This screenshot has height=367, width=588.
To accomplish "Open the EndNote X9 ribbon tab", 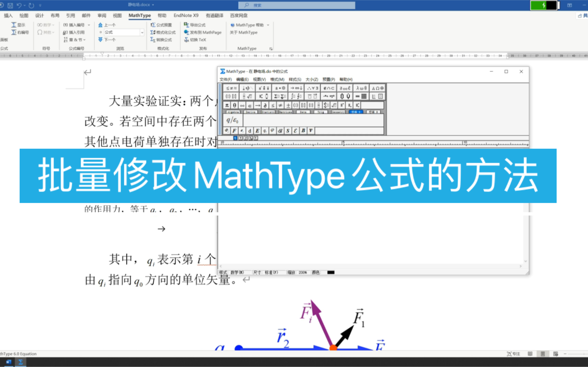I will pos(186,16).
